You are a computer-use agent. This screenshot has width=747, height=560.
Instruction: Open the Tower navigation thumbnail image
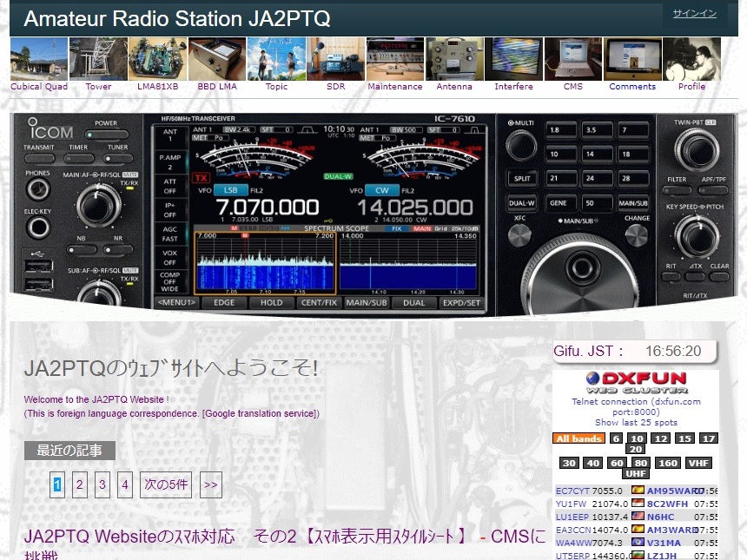[98, 59]
